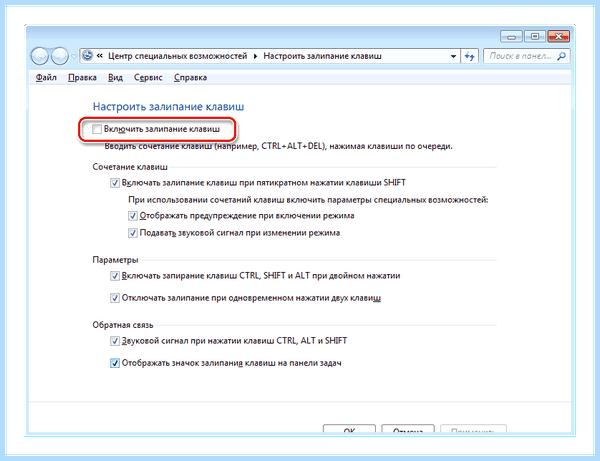The image size is (600, 461).
Task: Click the refresh arrows icon beside address bar
Action: (x=470, y=56)
